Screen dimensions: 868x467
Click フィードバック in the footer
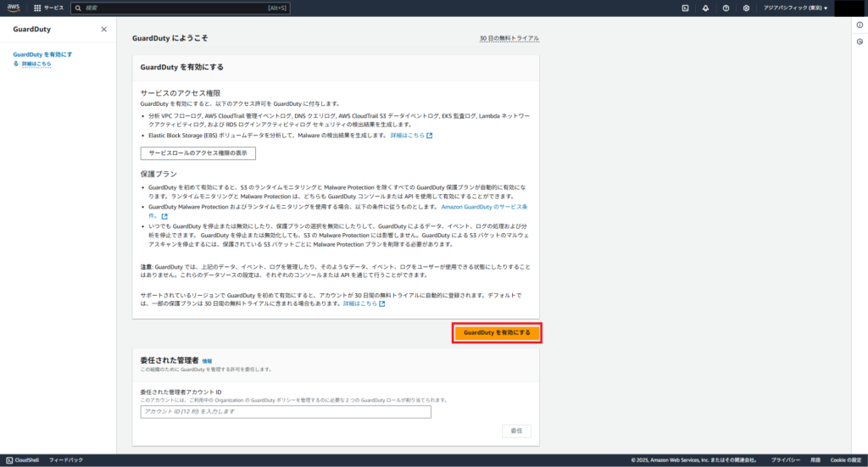point(66,460)
